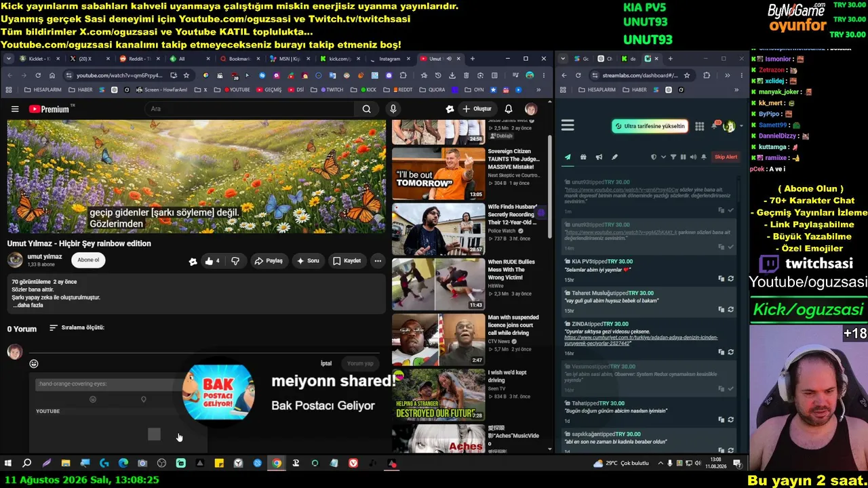This screenshot has width=868, height=488.
Task: Save the video with Kaydet
Action: click(x=347, y=261)
